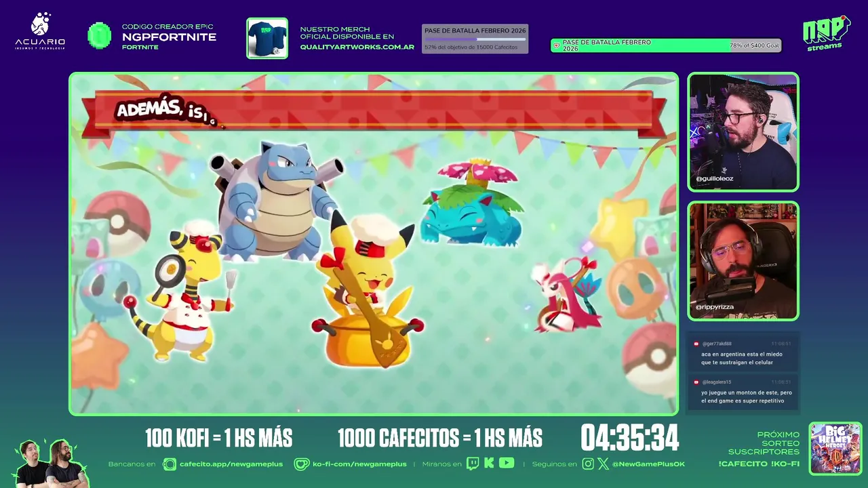The height and width of the screenshot is (488, 868).
Task: Click '78% of $400 Goal' label
Action: [x=755, y=45]
